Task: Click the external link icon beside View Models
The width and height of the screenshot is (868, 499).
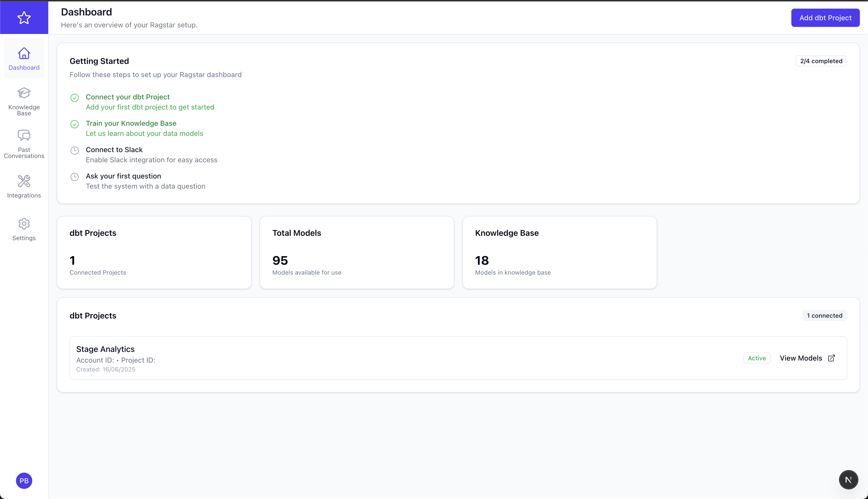Action: pyautogui.click(x=831, y=358)
